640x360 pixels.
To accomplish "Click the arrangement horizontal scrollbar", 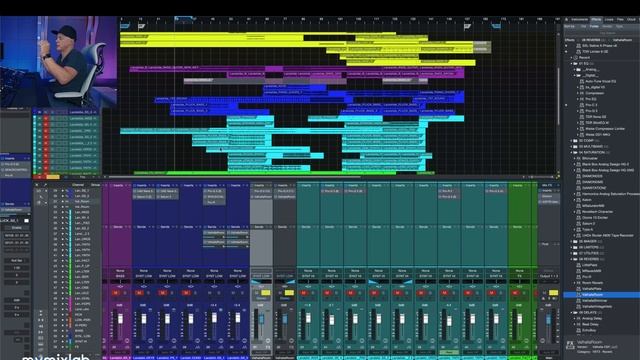I will 235,177.
